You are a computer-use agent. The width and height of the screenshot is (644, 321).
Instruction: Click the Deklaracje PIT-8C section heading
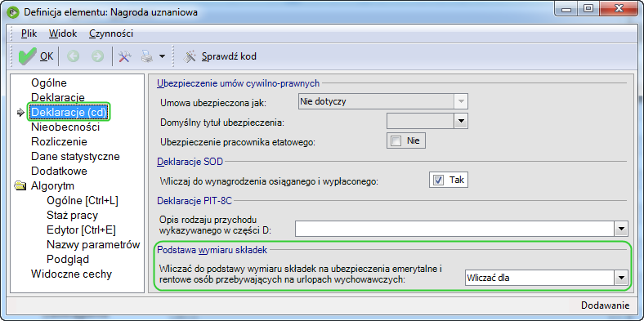(195, 201)
